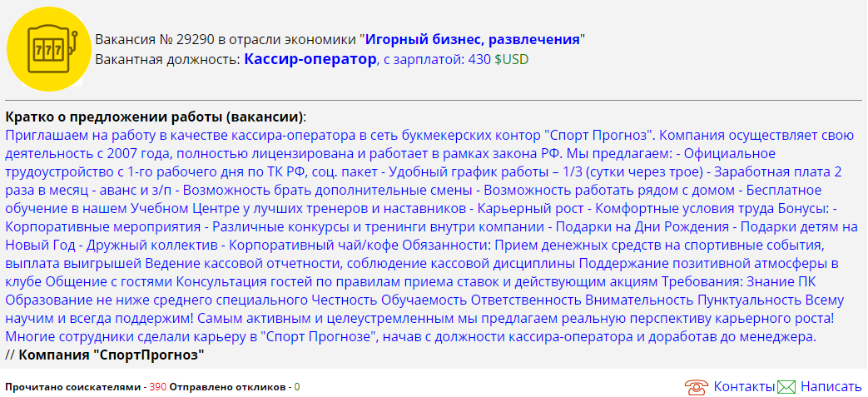Click the green envelope icon

[x=786, y=387]
